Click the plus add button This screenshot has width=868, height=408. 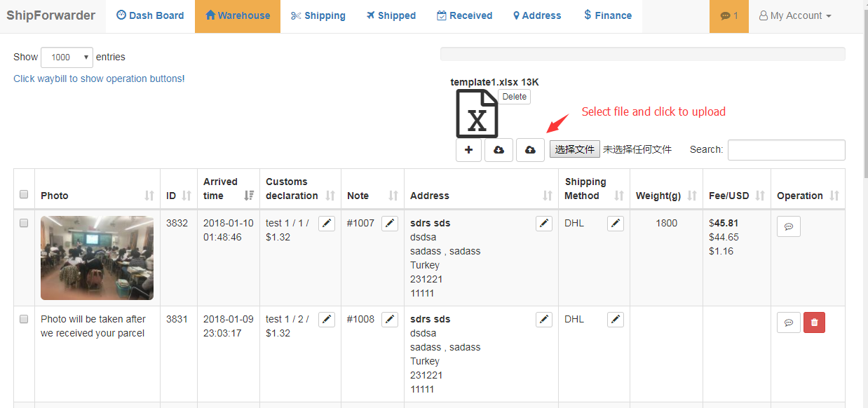click(468, 150)
